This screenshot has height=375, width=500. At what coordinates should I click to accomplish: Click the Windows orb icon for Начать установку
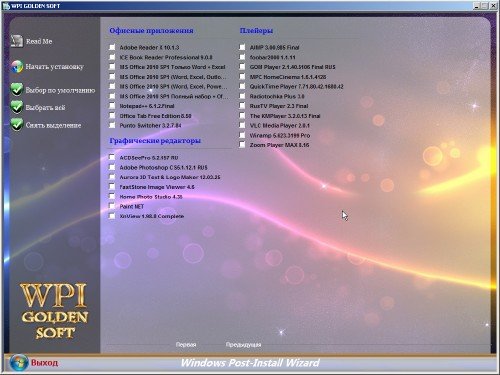17,67
